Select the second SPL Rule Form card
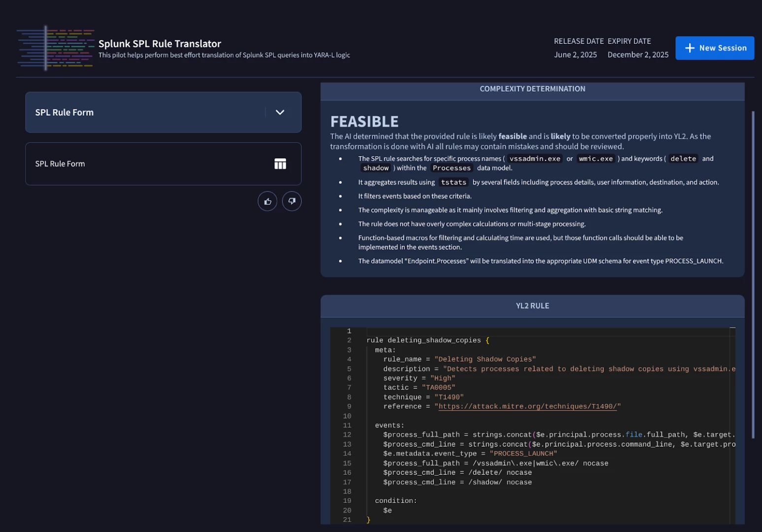The height and width of the screenshot is (532, 762). pyautogui.click(x=163, y=164)
